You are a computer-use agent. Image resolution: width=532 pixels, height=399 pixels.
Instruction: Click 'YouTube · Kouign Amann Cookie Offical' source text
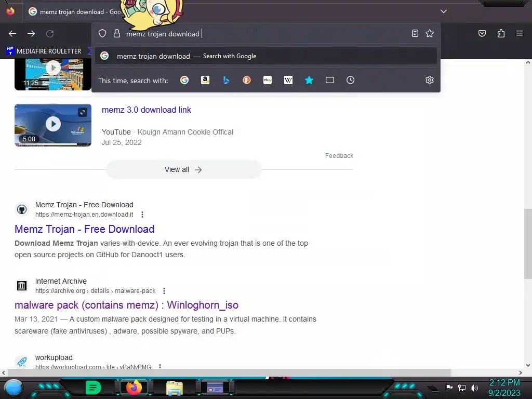pyautogui.click(x=167, y=132)
